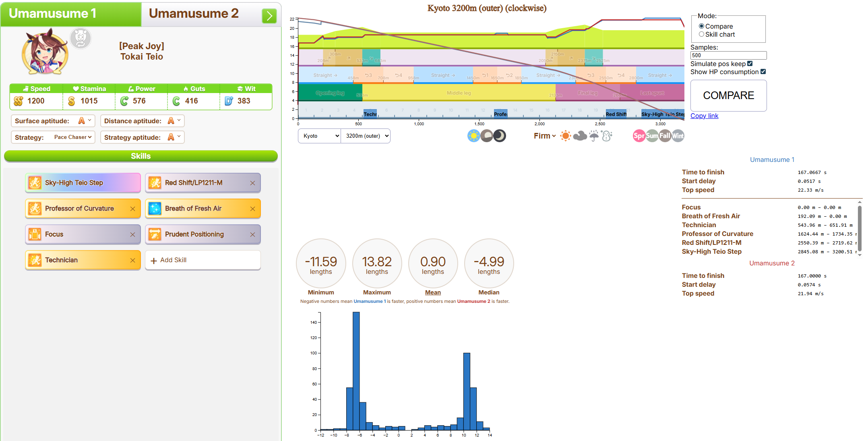The width and height of the screenshot is (868, 441).
Task: Click Minimum lengths circle
Action: 321,263
